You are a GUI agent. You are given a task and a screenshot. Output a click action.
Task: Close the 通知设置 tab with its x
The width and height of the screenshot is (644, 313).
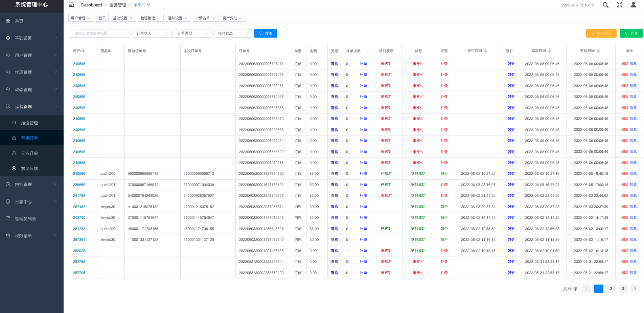(x=186, y=18)
